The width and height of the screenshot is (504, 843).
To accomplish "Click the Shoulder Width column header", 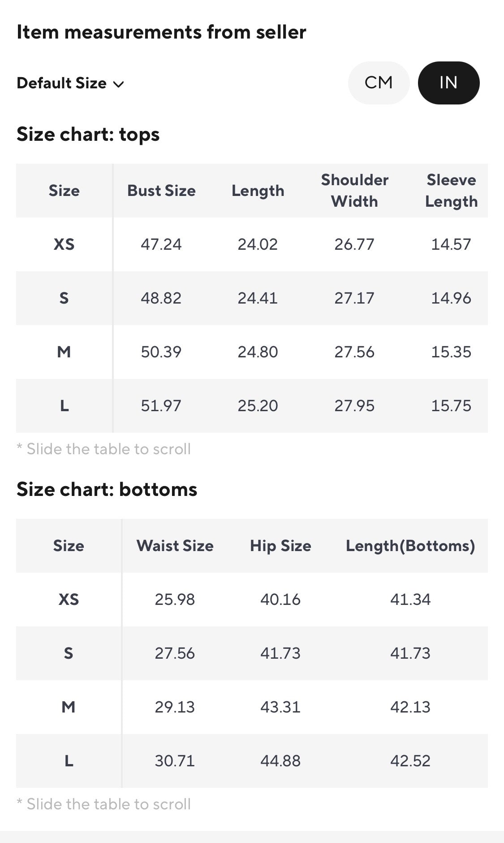I will (x=354, y=191).
